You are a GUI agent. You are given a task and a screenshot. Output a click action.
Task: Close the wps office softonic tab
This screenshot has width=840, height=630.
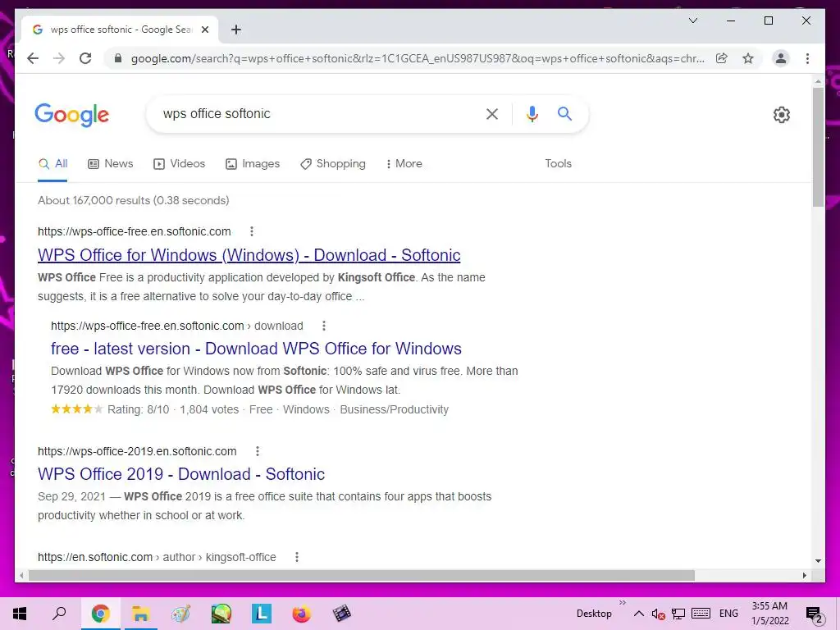(x=204, y=30)
